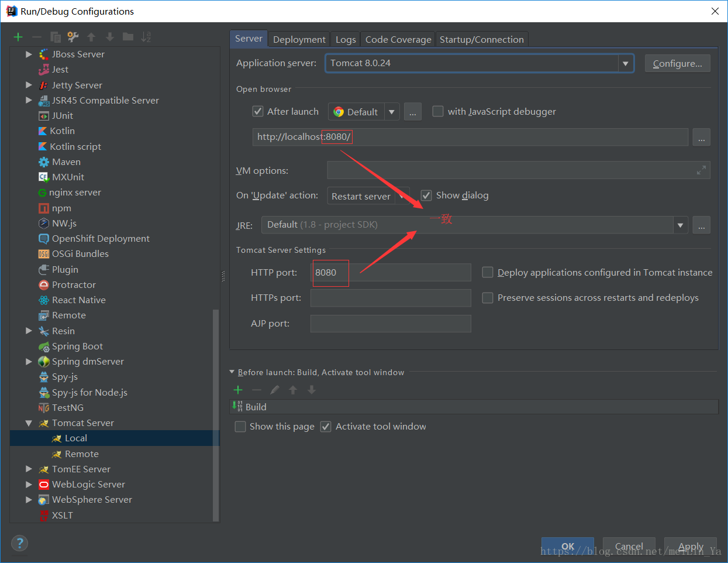Click the configuration tree vertical scrollbar
Viewport: 728px width, 563px height.
point(216,415)
